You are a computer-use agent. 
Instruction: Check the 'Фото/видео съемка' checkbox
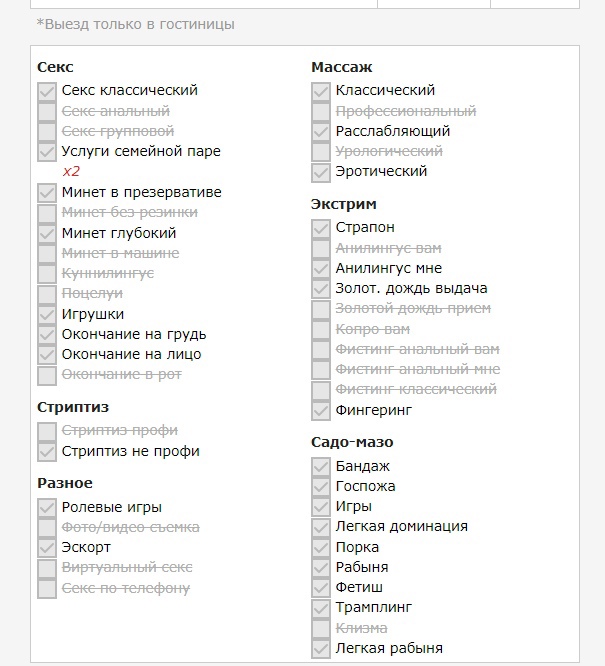tap(47, 528)
